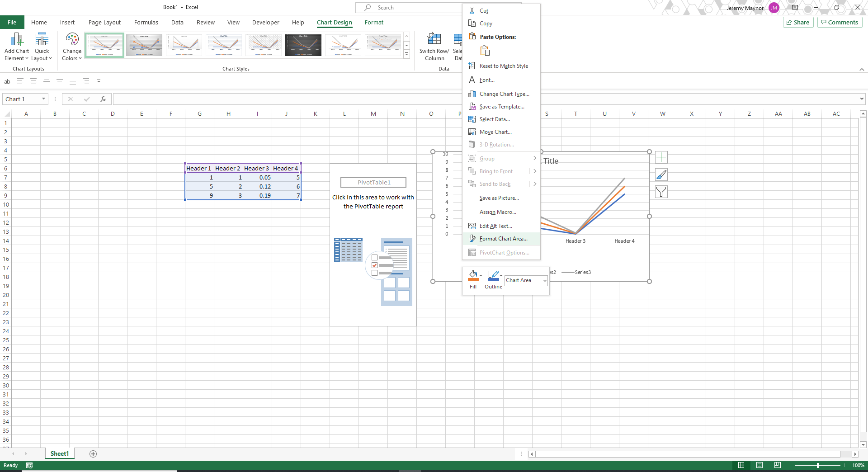Expand the formula bar chevron
Image resolution: width=868 pixels, height=472 pixels.
click(x=862, y=99)
